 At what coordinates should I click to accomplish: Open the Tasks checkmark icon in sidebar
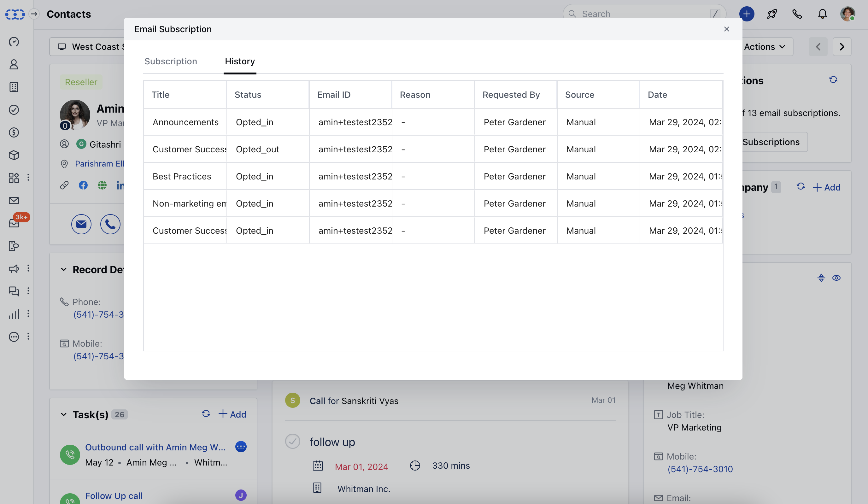pyautogui.click(x=14, y=110)
